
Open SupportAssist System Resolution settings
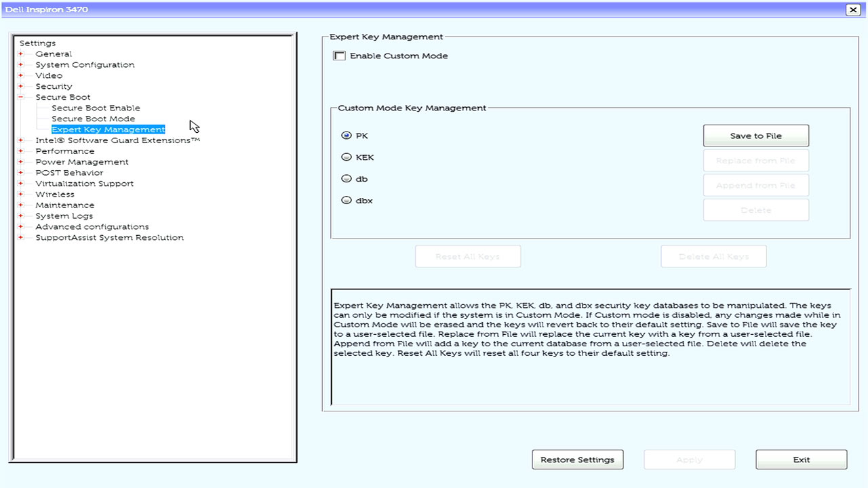(109, 238)
